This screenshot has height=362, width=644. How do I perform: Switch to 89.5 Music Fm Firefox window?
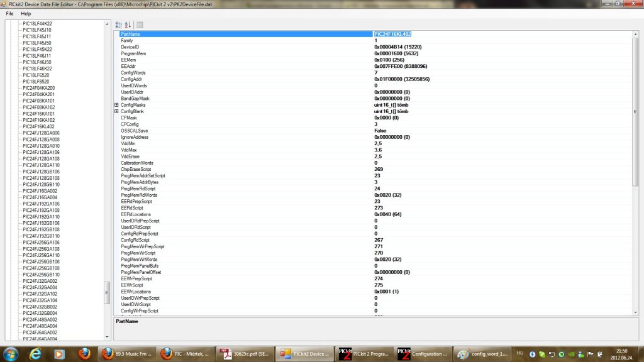[127, 354]
